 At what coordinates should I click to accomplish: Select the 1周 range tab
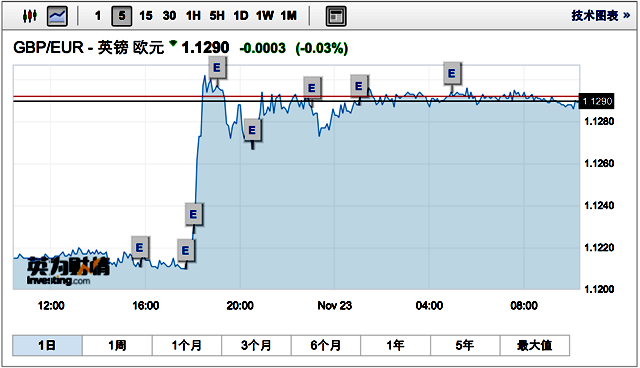[117, 346]
